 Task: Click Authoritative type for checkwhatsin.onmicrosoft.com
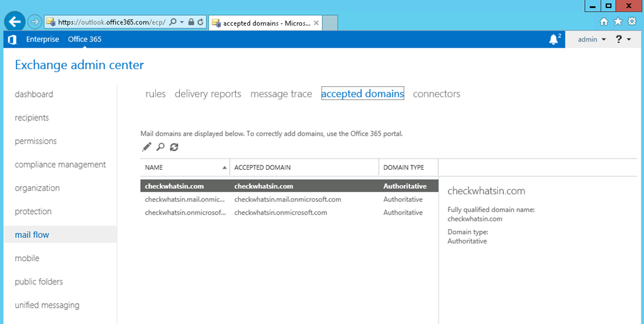coord(403,213)
